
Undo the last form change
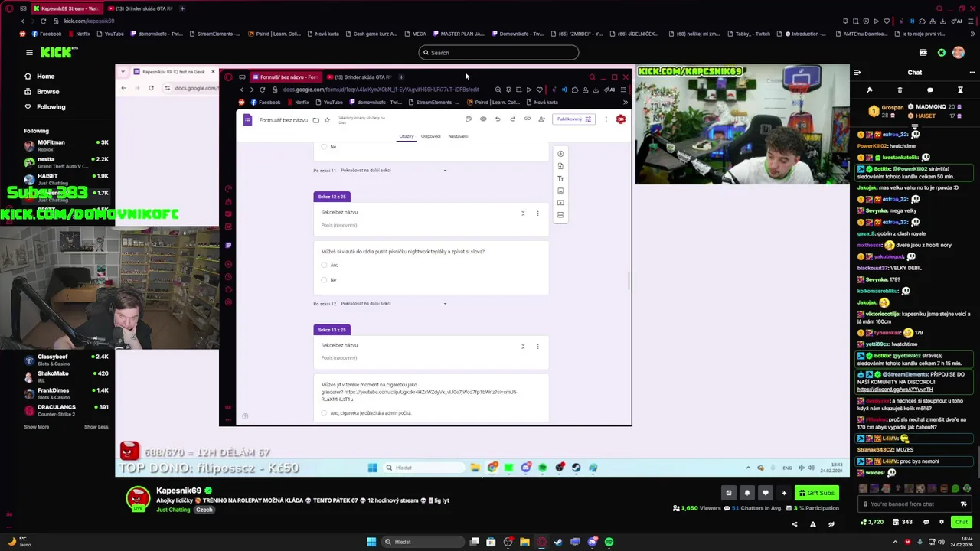(x=498, y=119)
